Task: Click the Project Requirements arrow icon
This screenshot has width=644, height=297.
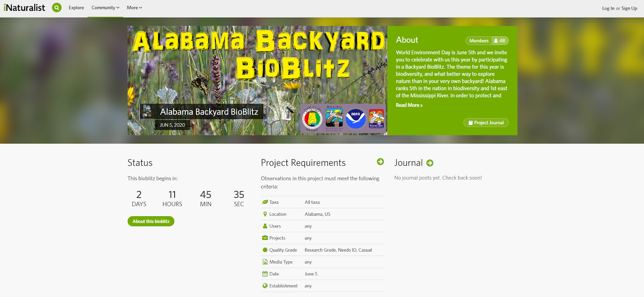Action: 380,162
